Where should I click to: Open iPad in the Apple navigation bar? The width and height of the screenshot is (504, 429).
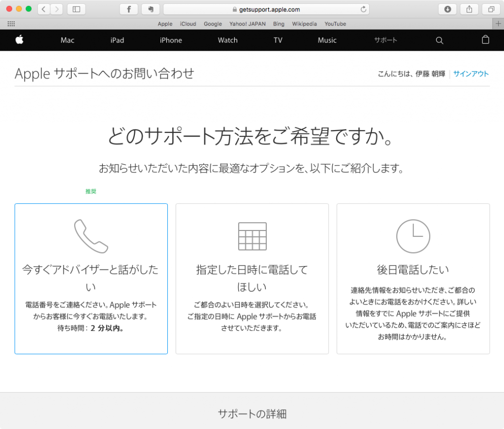coord(117,40)
